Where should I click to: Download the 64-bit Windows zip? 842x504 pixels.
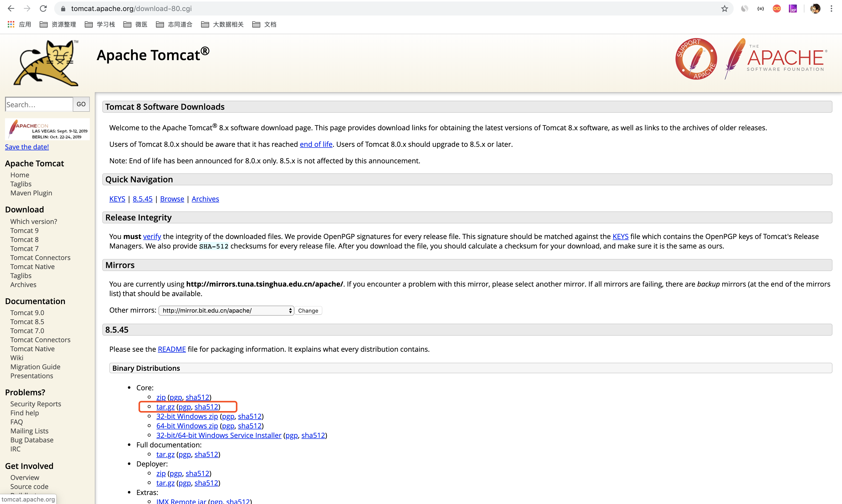(x=187, y=426)
